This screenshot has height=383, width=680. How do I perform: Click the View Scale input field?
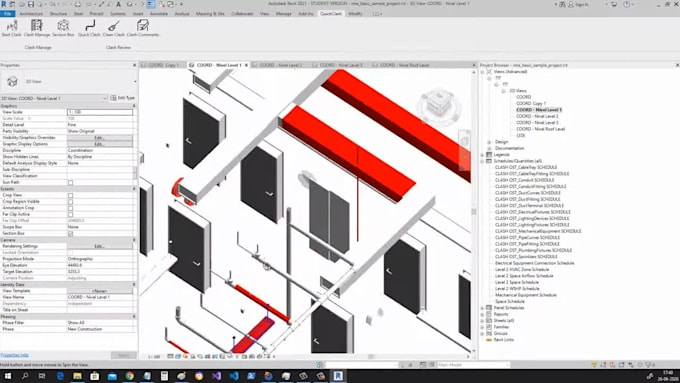tap(100, 112)
